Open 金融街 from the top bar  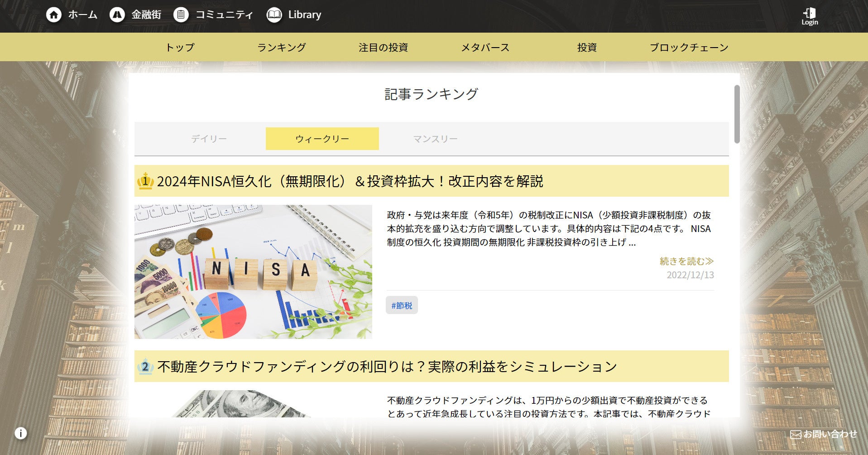pyautogui.click(x=146, y=15)
